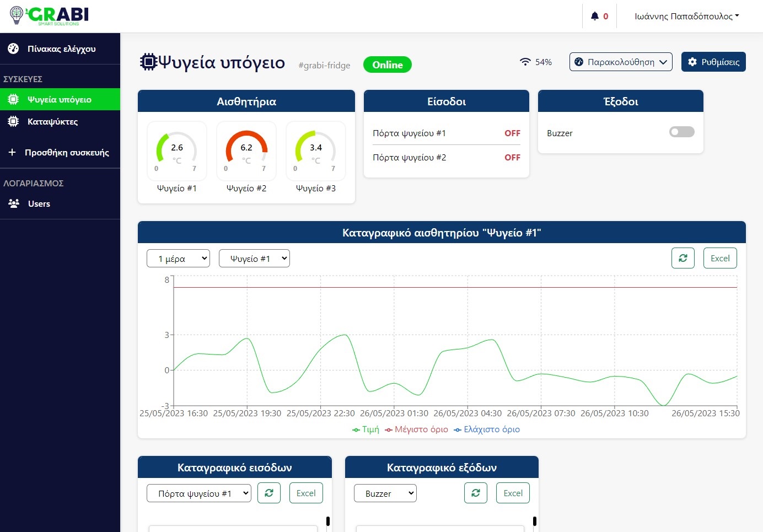Toggle the Ελάχιστο όριο legend entry
The height and width of the screenshot is (532, 763).
click(487, 429)
